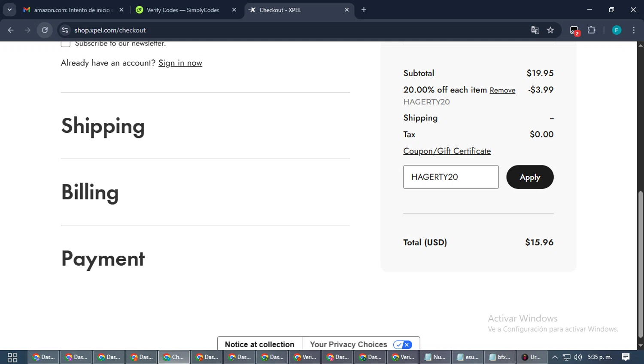Open the extension with the red 2 badge
Viewport: 644px width, 364px height.
coord(574,31)
